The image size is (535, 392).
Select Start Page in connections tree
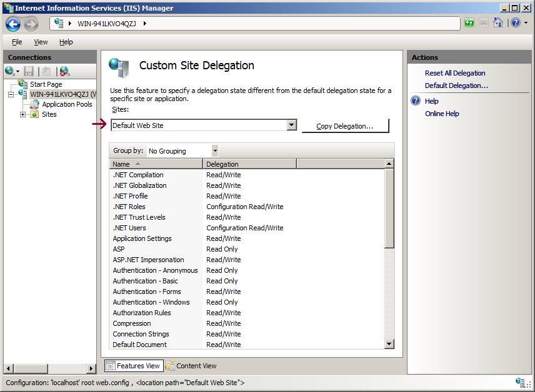[46, 84]
